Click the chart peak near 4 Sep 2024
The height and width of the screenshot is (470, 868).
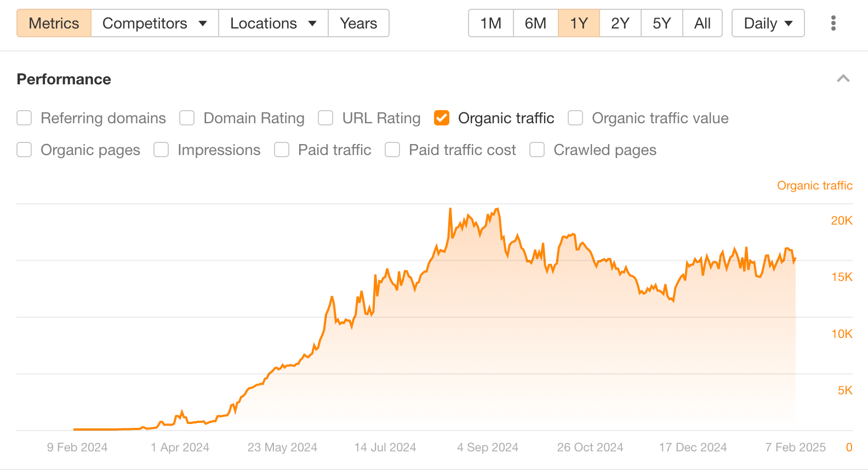(497, 209)
